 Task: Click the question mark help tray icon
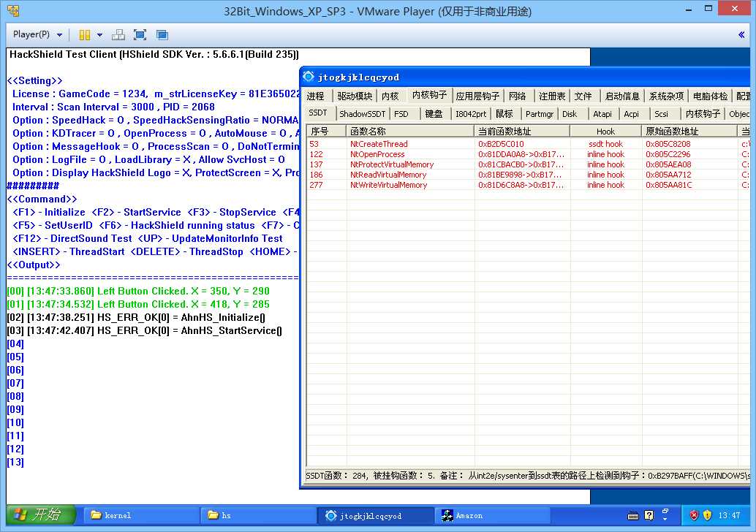(x=649, y=515)
